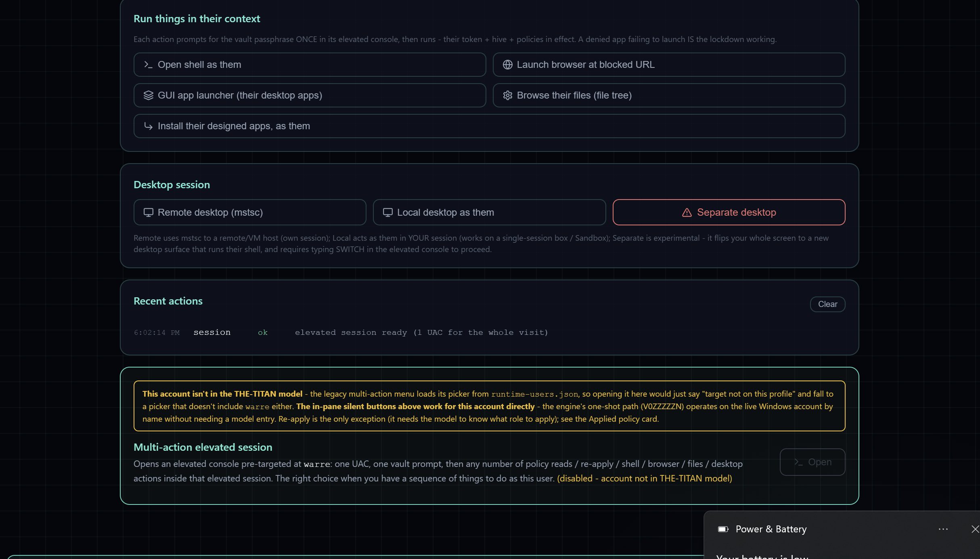Viewport: 980px width, 559px height.
Task: Start Local desktop as them
Action: coord(489,212)
